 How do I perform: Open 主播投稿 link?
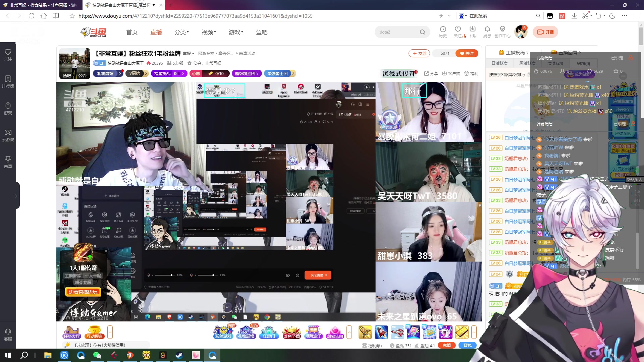click(513, 53)
